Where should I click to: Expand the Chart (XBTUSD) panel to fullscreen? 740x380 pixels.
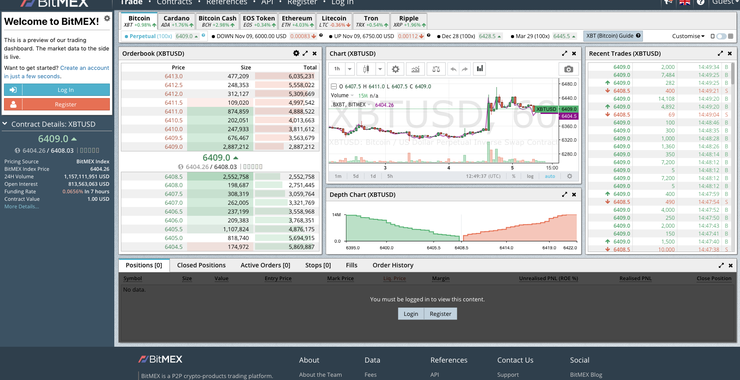tap(565, 54)
